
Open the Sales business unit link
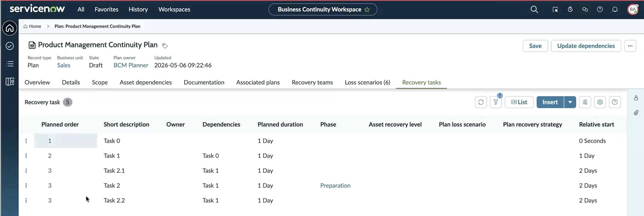point(63,65)
